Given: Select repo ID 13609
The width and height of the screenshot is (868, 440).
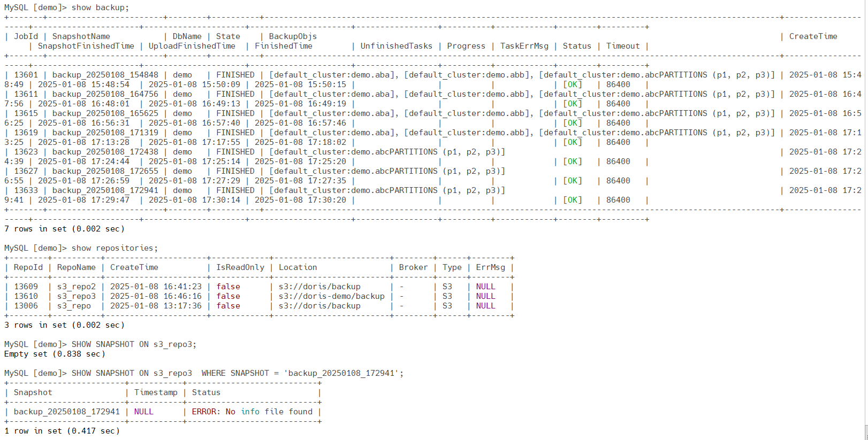Looking at the screenshot, I should [x=26, y=287].
